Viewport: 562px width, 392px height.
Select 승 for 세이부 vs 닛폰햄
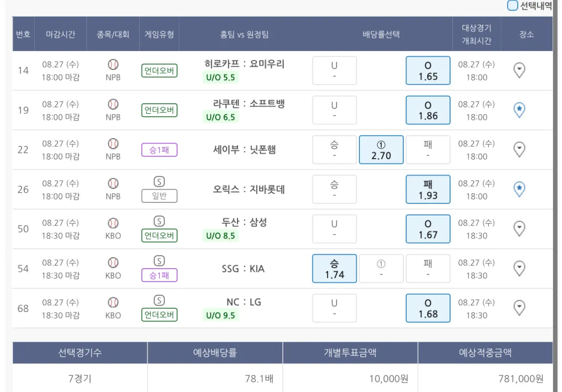coord(334,150)
